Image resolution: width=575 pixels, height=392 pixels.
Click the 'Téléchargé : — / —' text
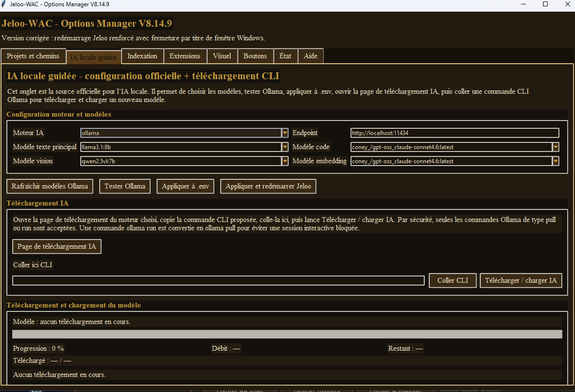(42, 360)
